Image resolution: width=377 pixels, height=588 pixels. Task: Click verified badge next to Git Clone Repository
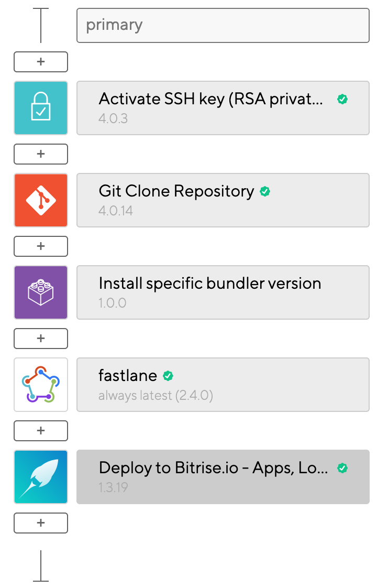click(265, 192)
